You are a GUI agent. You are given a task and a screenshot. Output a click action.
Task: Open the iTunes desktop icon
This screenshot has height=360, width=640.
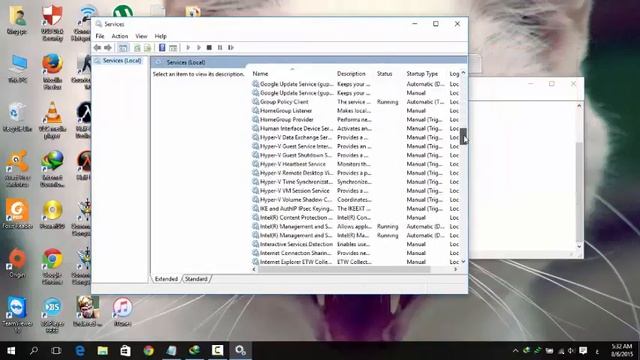coord(122,311)
